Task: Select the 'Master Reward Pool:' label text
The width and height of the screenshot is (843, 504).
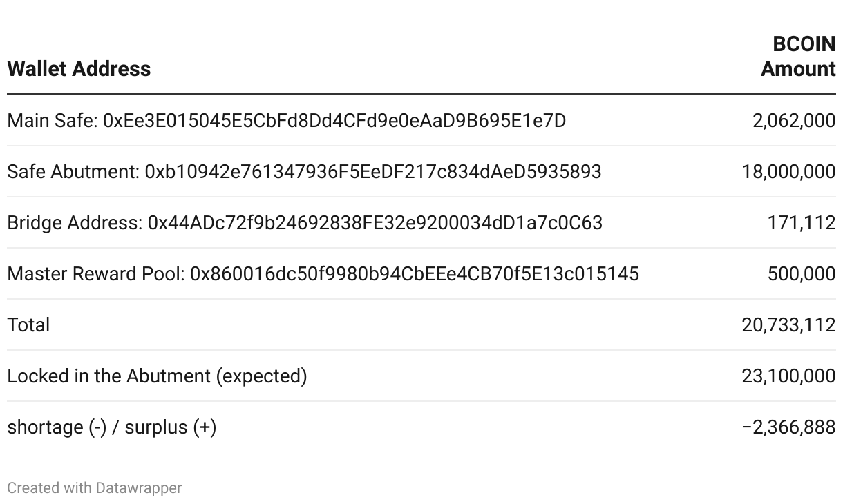Action: point(96,274)
